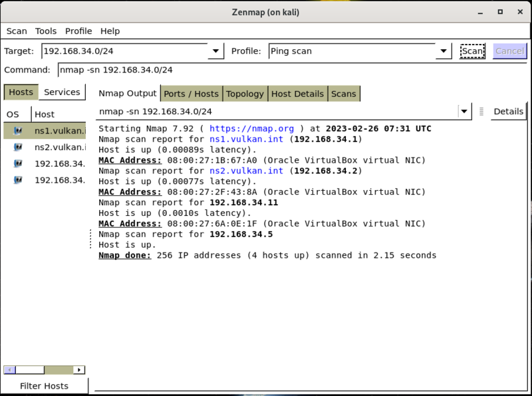Viewport: 532px width, 396px height.
Task: Open the Tools menu
Action: pyautogui.click(x=46, y=31)
